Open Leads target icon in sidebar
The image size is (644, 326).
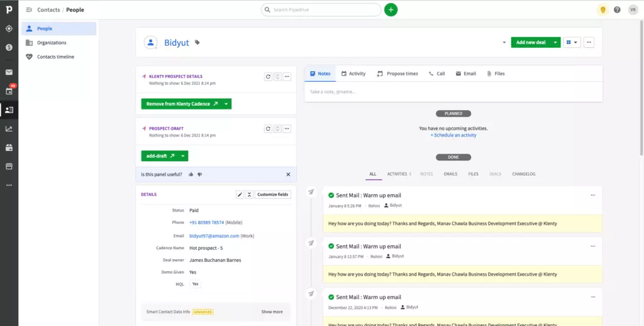coord(9,29)
